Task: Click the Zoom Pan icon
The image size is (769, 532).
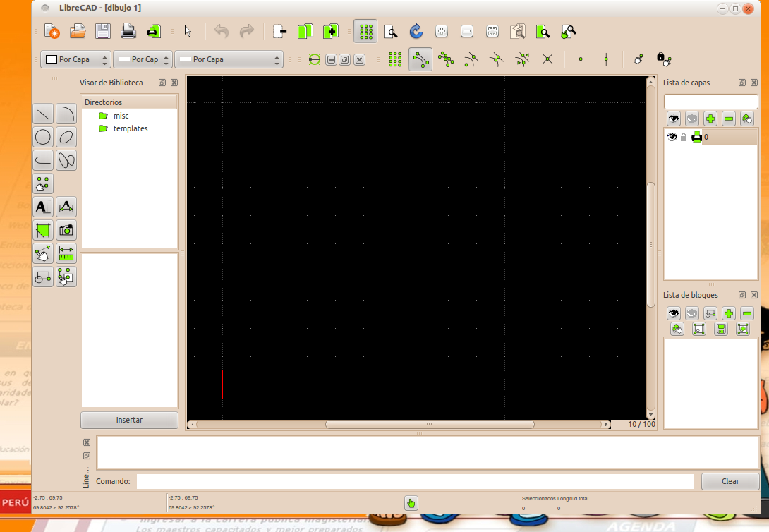Action: [x=569, y=31]
